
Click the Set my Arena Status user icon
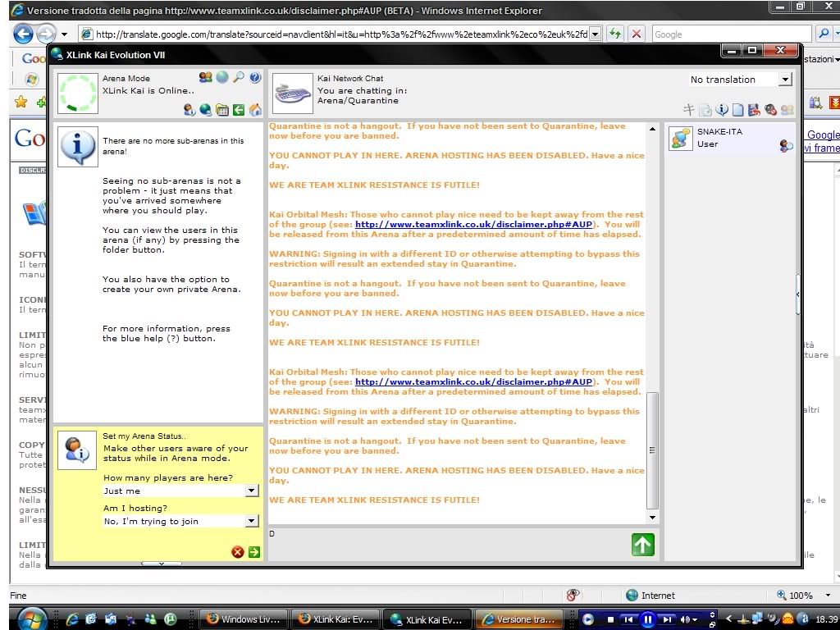tap(77, 450)
